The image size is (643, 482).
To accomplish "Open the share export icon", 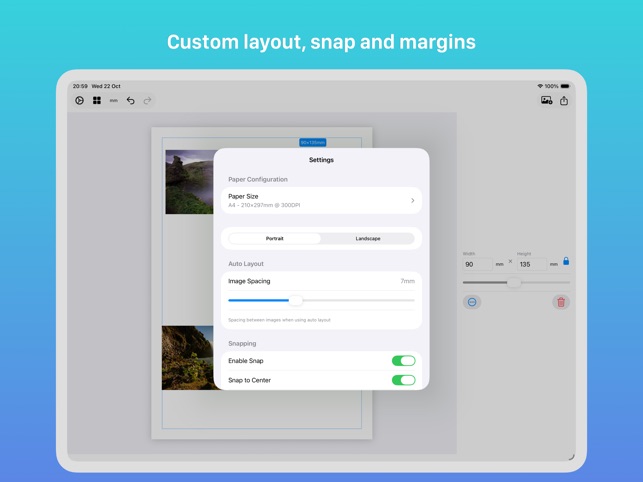I will point(564,101).
